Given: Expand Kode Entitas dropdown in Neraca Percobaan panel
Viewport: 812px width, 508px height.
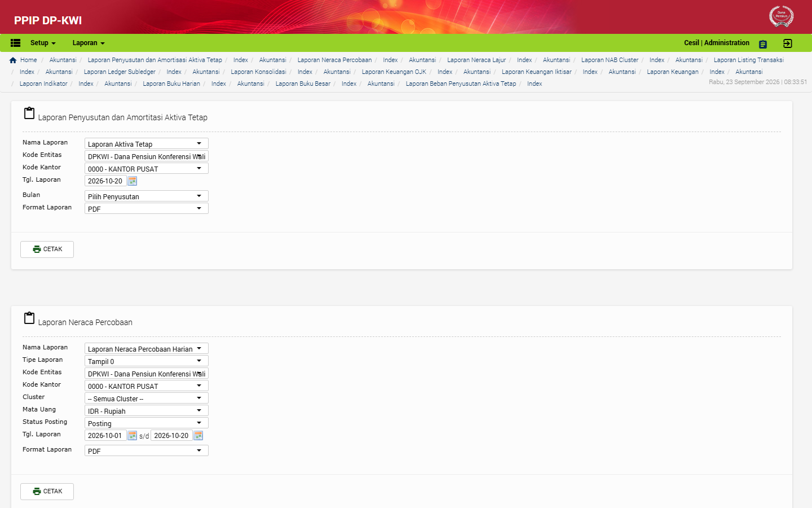Looking at the screenshot, I should pyautogui.click(x=147, y=374).
